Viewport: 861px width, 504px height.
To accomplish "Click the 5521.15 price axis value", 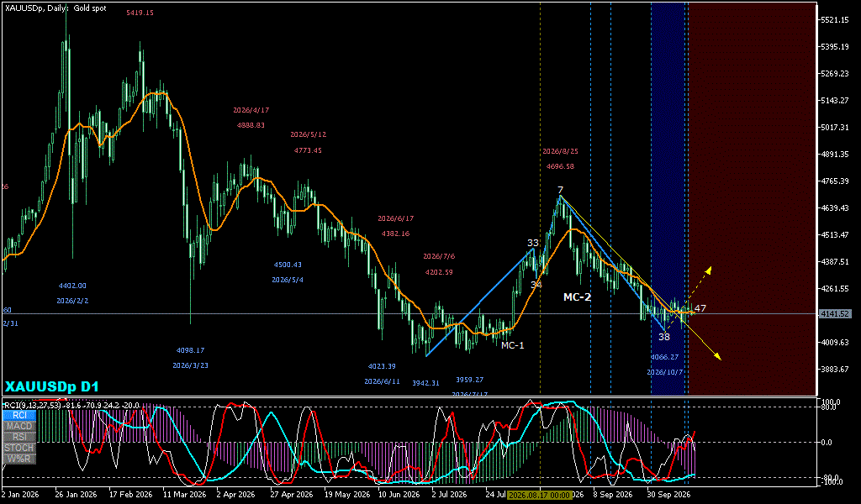I will 835,20.
